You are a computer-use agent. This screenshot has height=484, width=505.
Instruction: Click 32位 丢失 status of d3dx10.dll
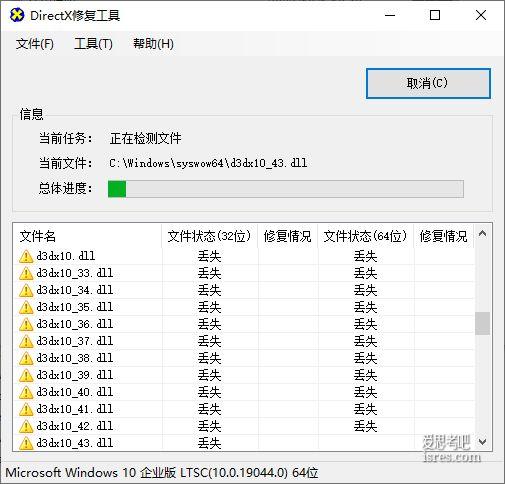tap(209, 256)
